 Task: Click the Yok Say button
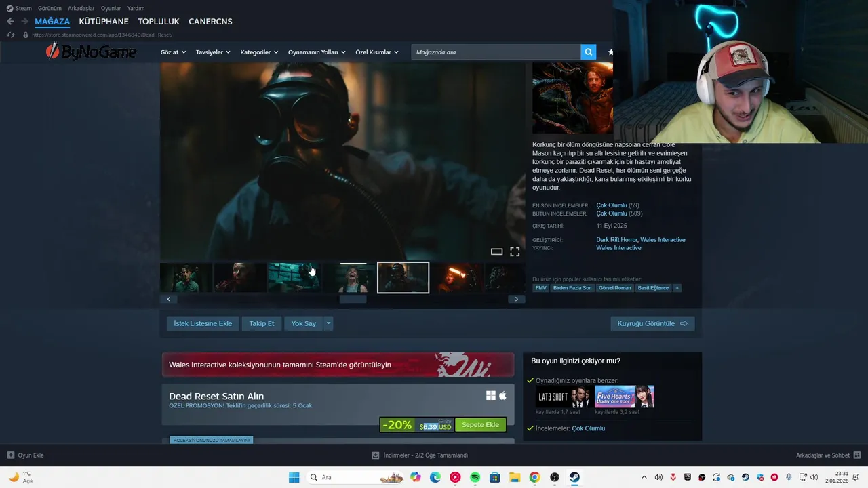[x=304, y=323]
